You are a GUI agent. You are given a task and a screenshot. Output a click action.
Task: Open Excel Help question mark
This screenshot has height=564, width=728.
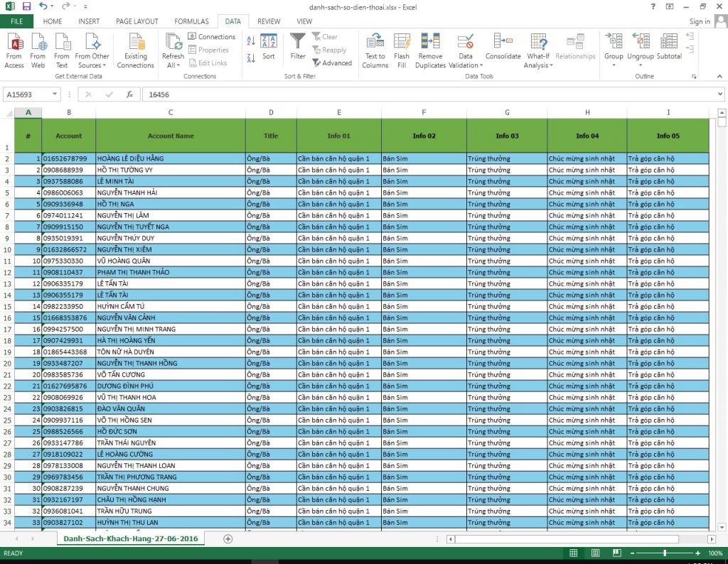click(653, 6)
